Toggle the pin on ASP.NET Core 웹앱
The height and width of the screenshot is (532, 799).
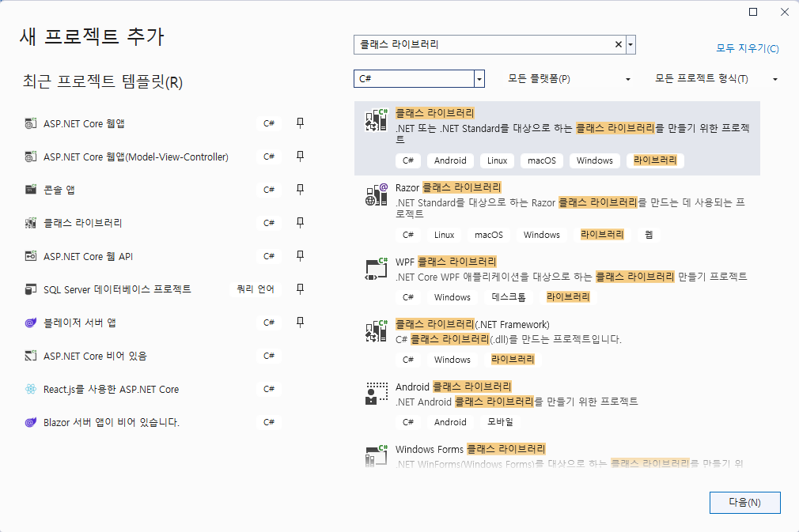pos(300,123)
